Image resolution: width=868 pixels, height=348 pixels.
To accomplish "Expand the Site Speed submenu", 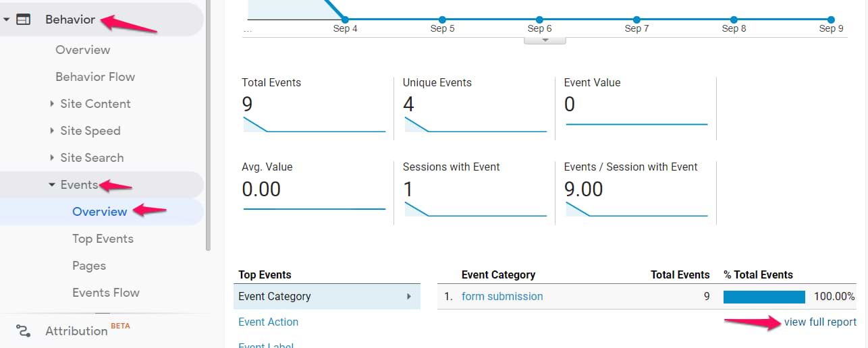I will click(52, 131).
